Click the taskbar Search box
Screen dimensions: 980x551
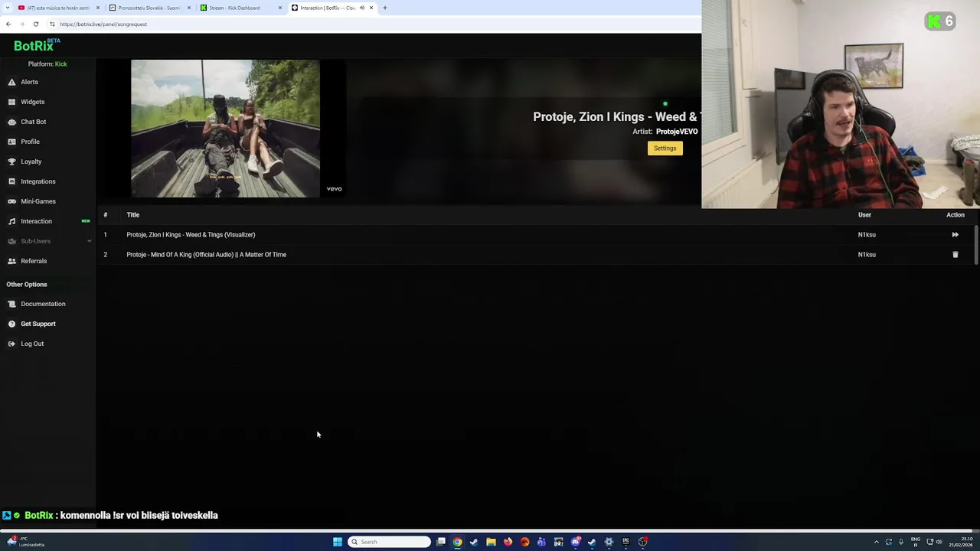tap(389, 542)
